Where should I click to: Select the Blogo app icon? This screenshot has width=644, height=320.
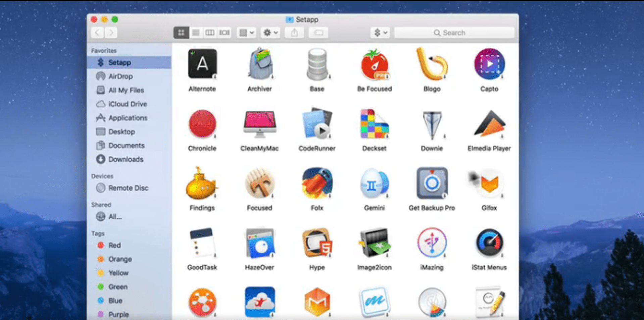tap(432, 64)
